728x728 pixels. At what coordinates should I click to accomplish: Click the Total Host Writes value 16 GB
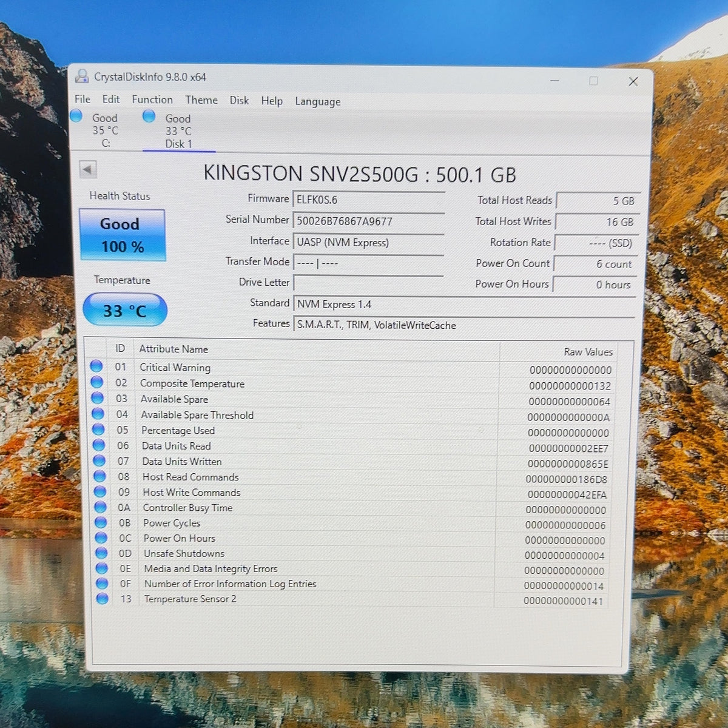pyautogui.click(x=597, y=222)
